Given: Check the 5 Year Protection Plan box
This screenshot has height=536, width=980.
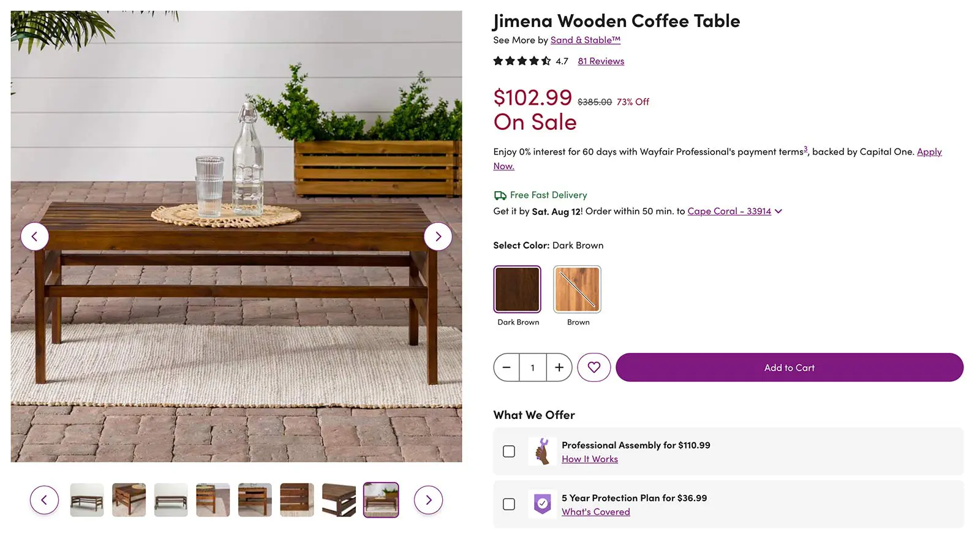Looking at the screenshot, I should point(509,504).
